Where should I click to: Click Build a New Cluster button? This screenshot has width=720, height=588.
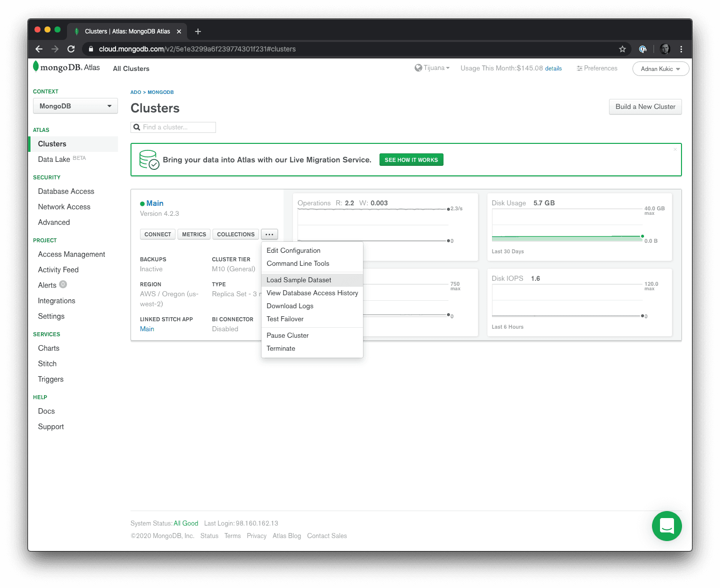645,107
